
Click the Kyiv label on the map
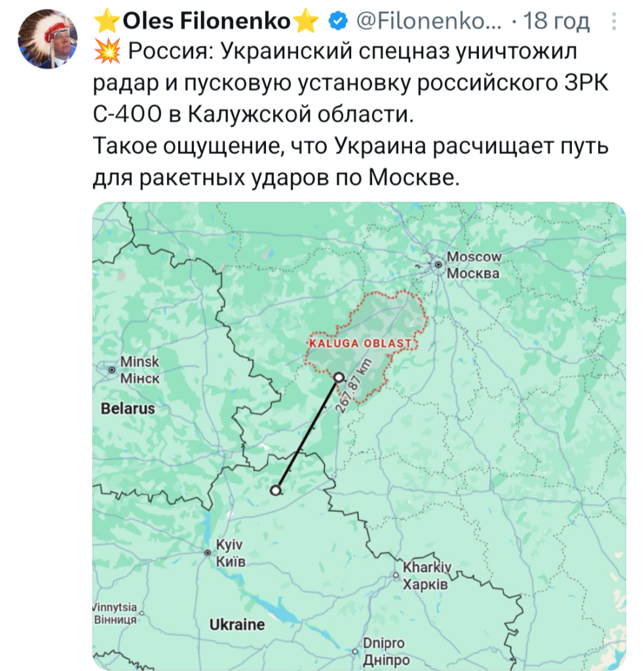230,553
